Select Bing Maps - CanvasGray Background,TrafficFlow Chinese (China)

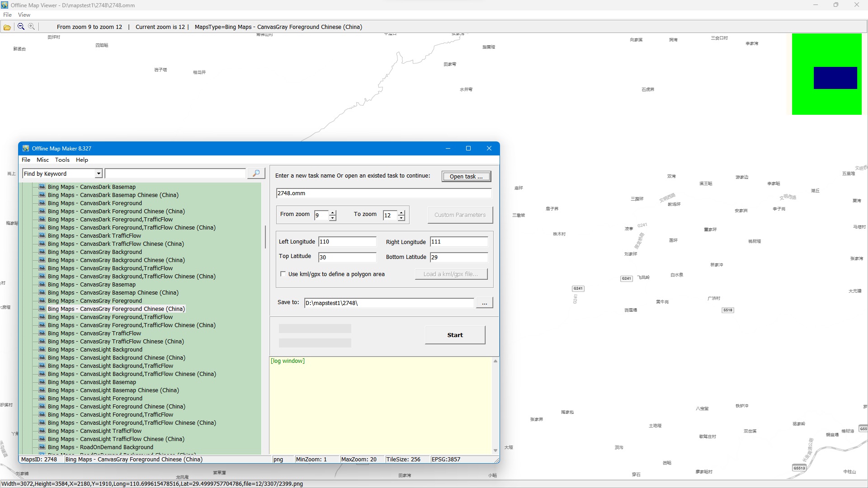(x=132, y=276)
